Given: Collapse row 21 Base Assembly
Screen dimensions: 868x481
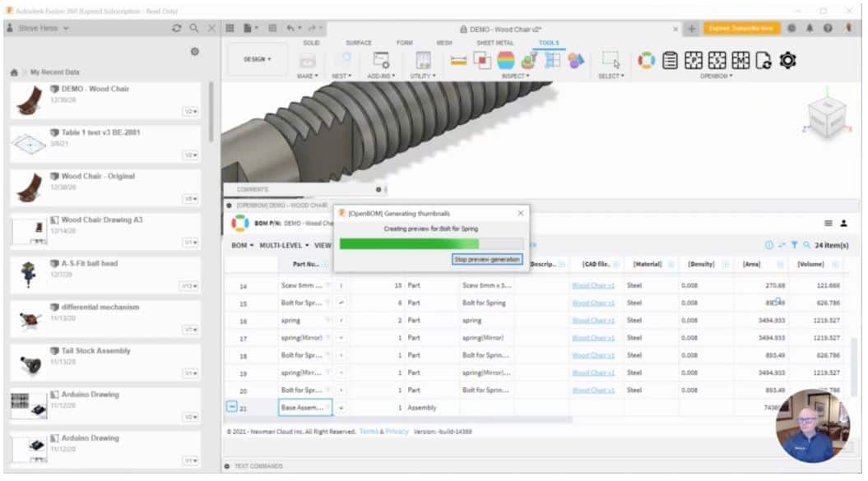Looking at the screenshot, I should (x=231, y=407).
